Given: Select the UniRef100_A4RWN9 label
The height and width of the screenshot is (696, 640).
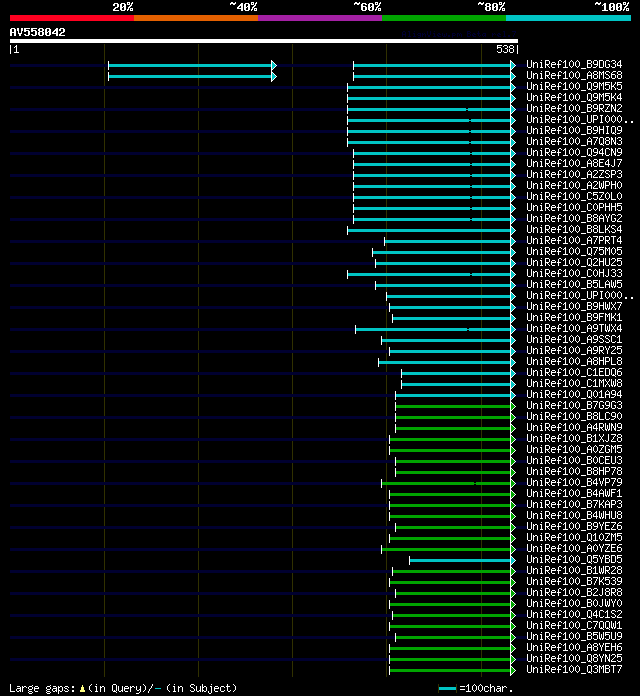Looking at the screenshot, I should pos(574,427).
